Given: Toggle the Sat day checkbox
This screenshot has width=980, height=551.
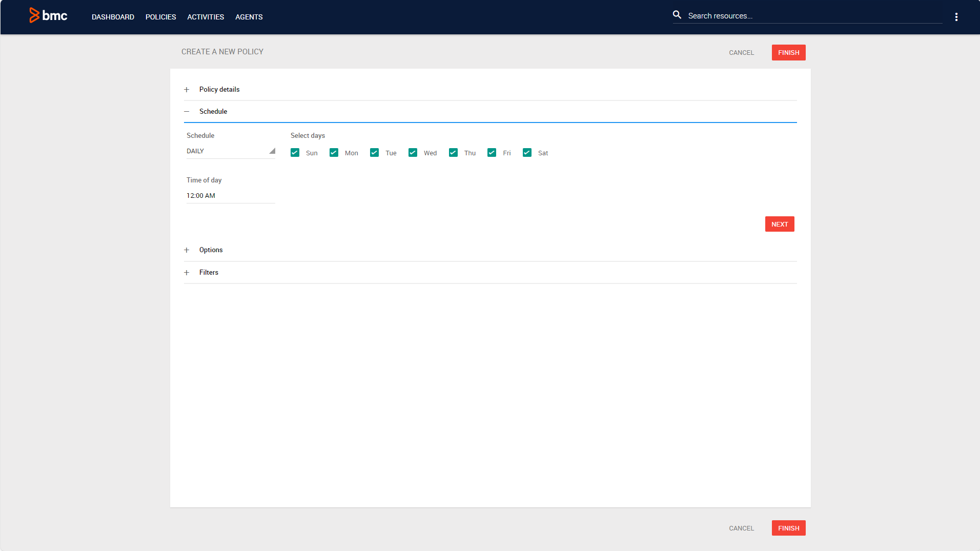Looking at the screenshot, I should pyautogui.click(x=527, y=152).
